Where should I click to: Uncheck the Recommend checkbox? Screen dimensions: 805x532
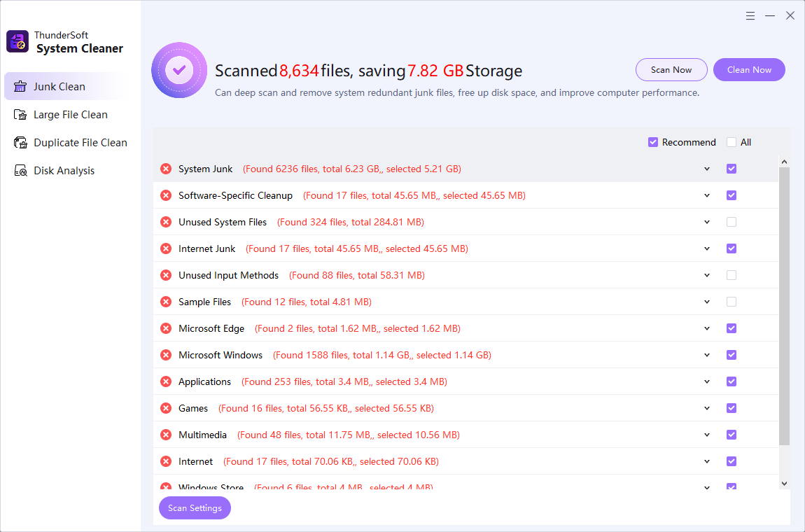[x=653, y=142]
